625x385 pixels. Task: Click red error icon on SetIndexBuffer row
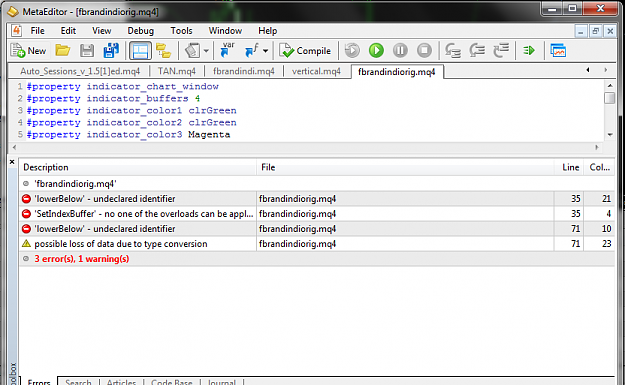[26, 214]
